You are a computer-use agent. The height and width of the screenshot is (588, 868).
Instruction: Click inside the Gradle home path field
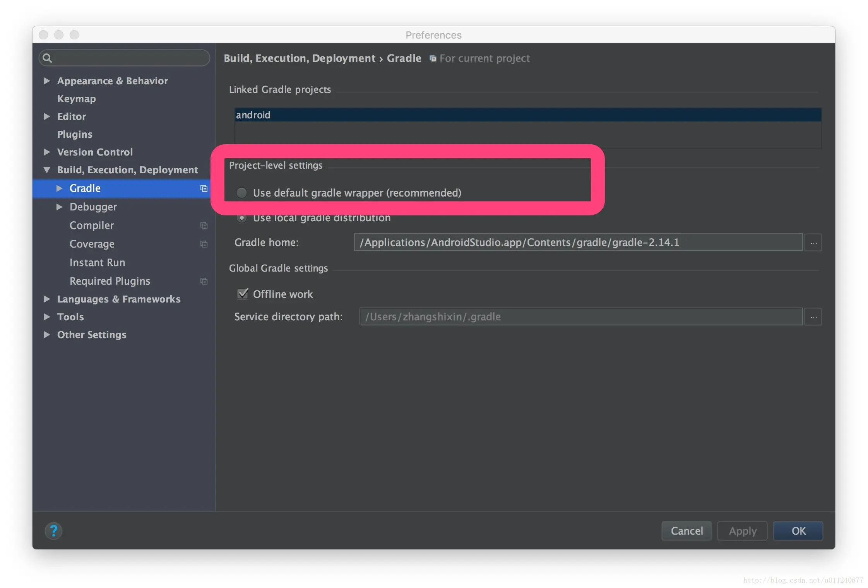point(577,243)
